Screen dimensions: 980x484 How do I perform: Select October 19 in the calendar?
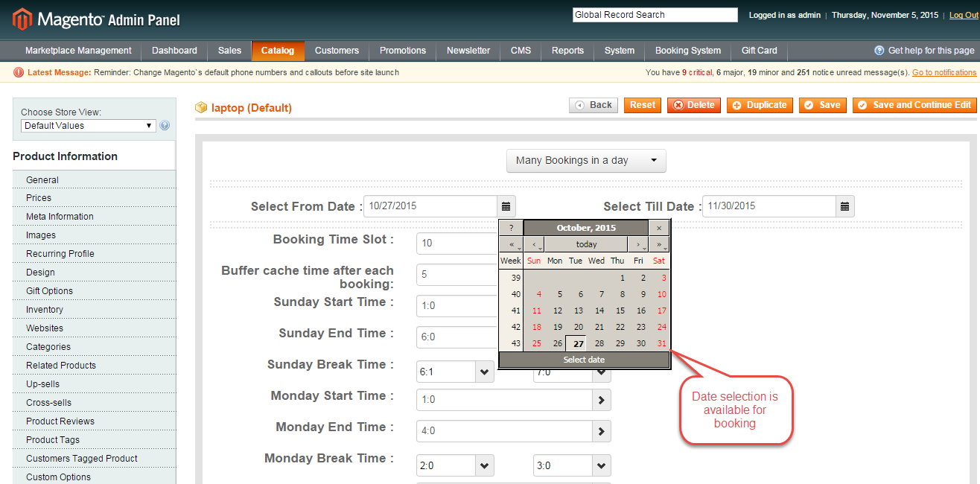pos(556,327)
